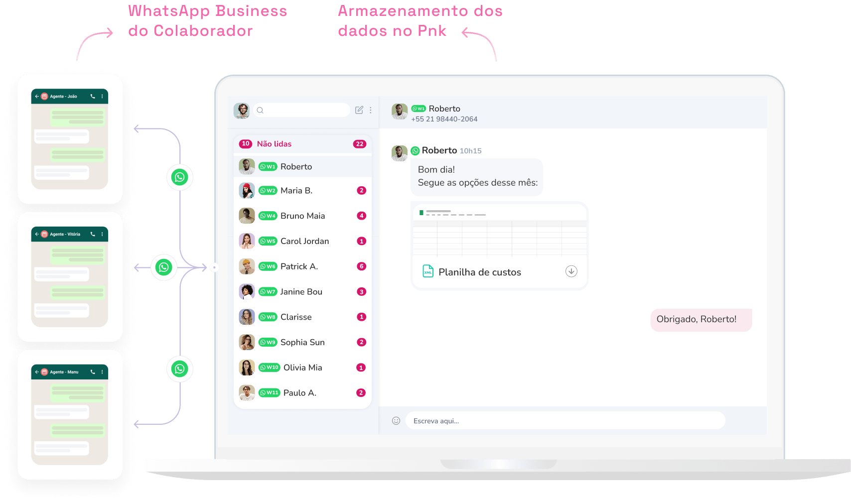Image resolution: width=851 pixels, height=504 pixels.
Task: Click your profile avatar above the chat list
Action: (242, 111)
